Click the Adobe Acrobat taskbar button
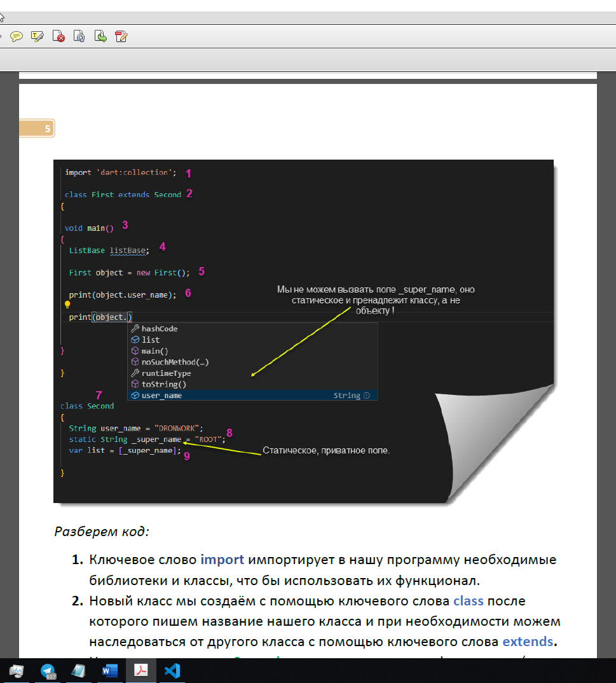Image resolution: width=616 pixels, height=683 pixels. pos(140,671)
